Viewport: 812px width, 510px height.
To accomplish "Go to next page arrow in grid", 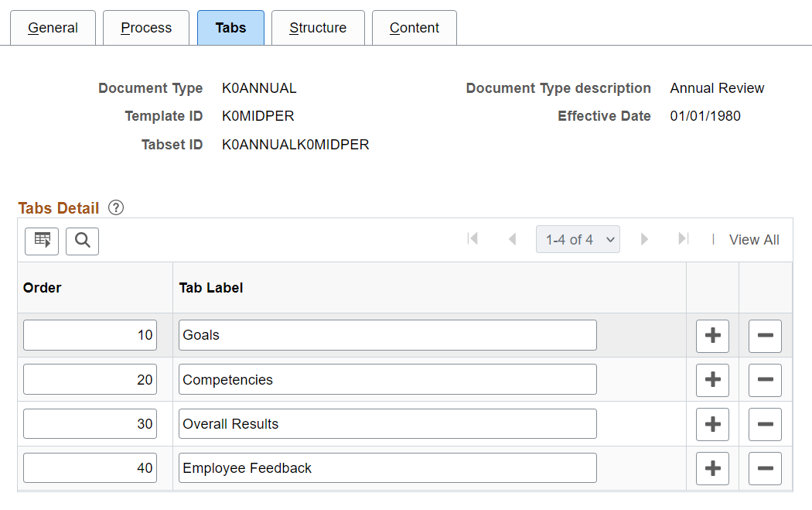I will pyautogui.click(x=644, y=239).
